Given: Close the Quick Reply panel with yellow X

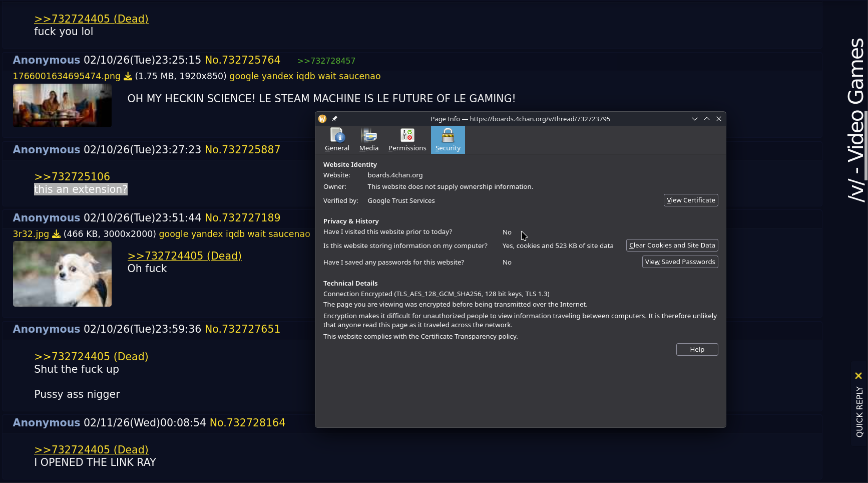Looking at the screenshot, I should [858, 376].
